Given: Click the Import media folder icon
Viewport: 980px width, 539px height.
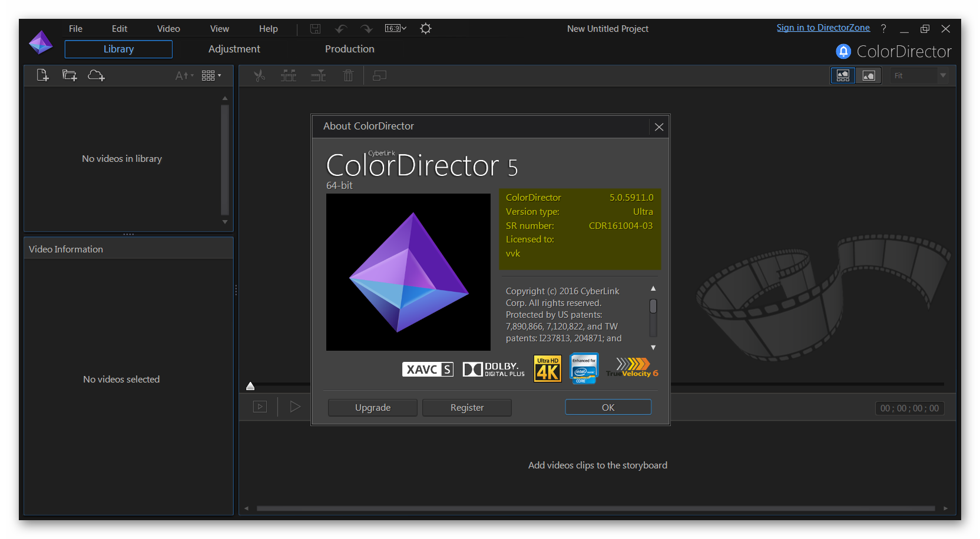Looking at the screenshot, I should point(69,75).
